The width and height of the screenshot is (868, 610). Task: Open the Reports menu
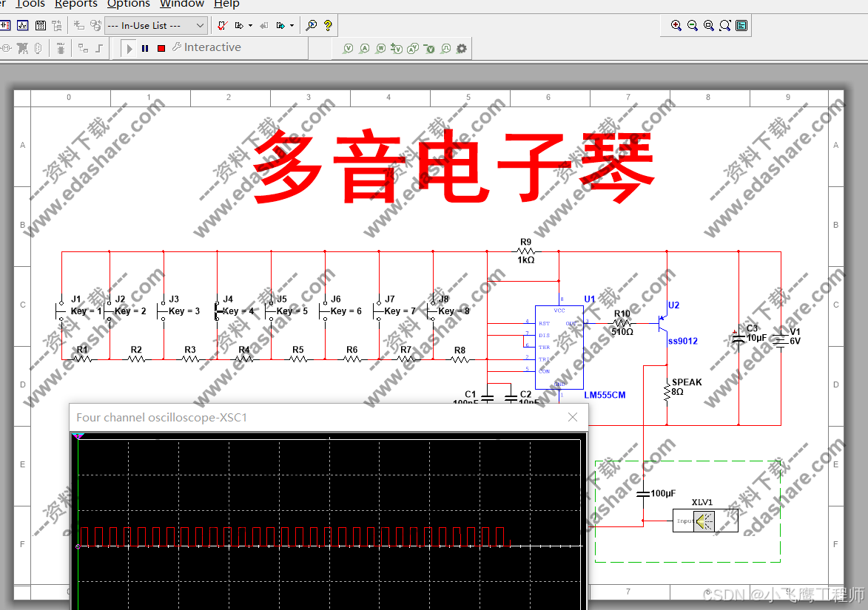pyautogui.click(x=75, y=4)
